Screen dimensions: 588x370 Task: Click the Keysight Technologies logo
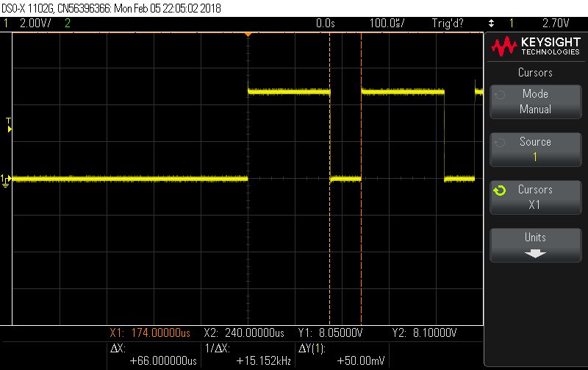click(x=536, y=46)
